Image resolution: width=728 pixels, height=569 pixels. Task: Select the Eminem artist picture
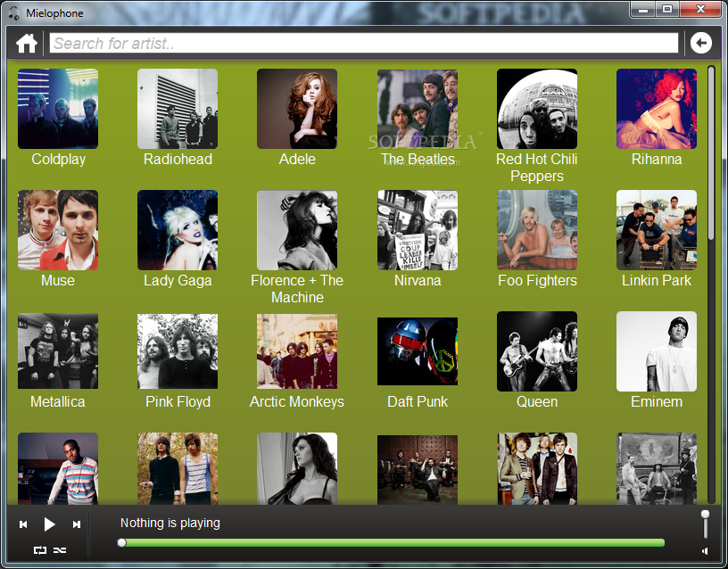coord(657,351)
